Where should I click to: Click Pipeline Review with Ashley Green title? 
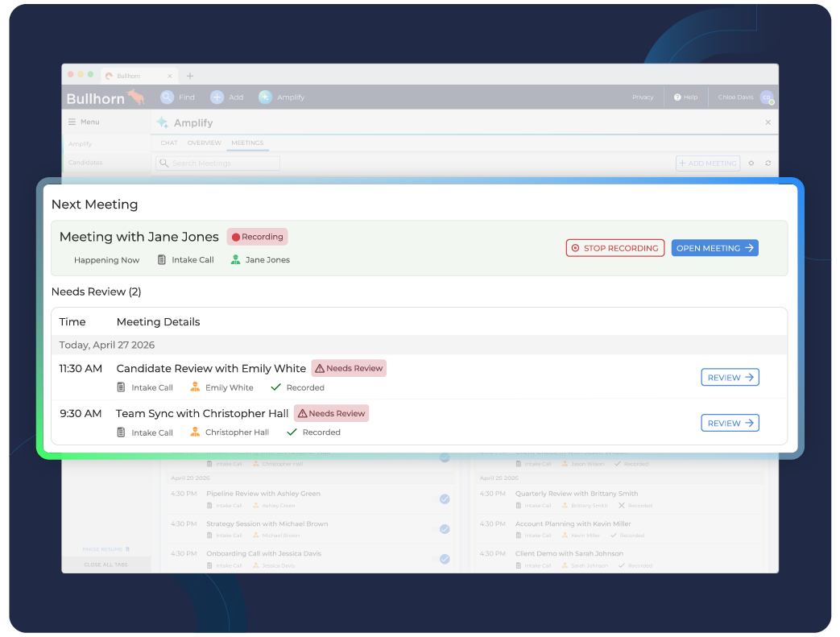click(x=263, y=494)
